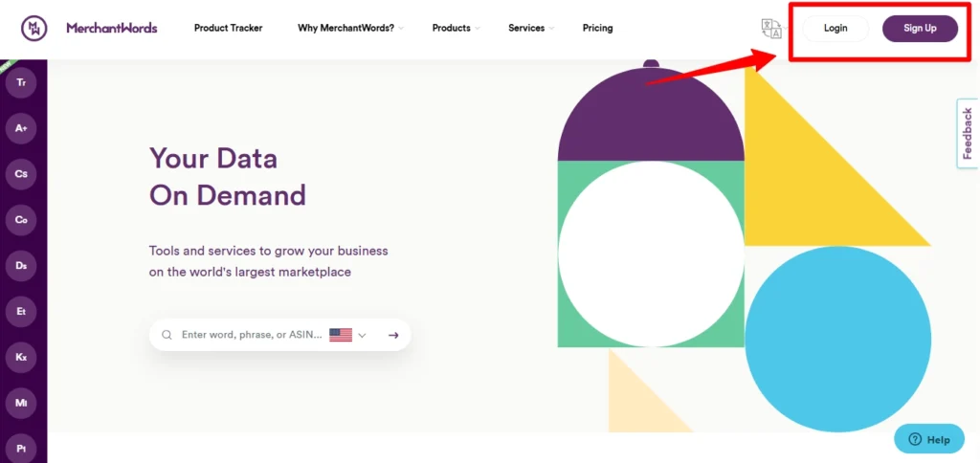Click the search magnifier icon
980x463 pixels.
(x=167, y=335)
